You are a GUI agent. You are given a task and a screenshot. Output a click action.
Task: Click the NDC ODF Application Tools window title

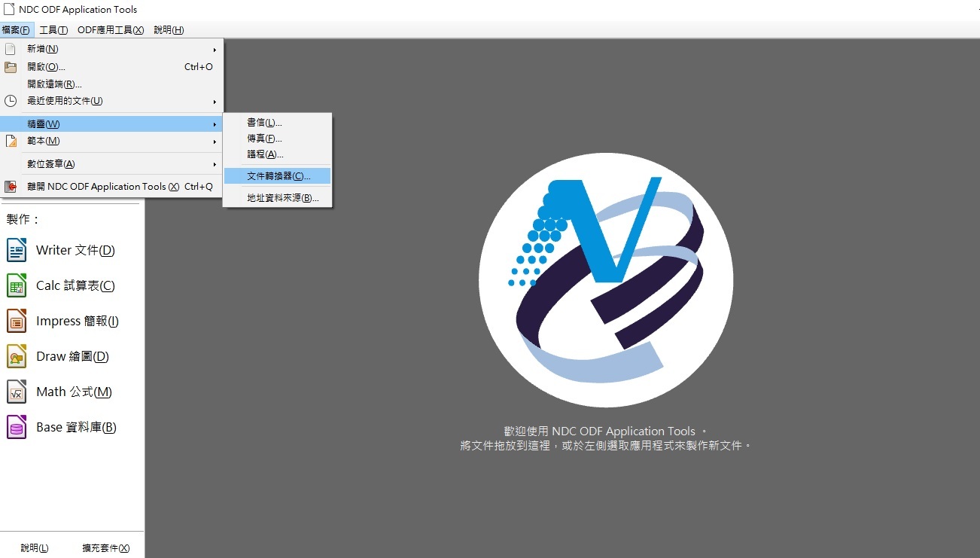point(78,10)
